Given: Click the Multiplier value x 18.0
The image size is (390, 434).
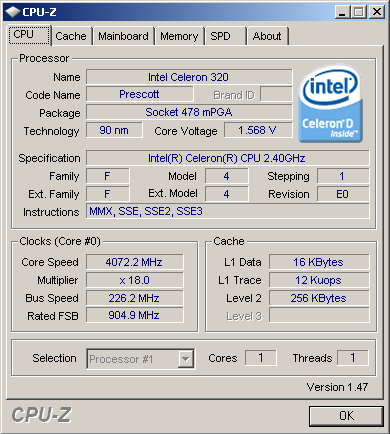Looking at the screenshot, I should (134, 280).
